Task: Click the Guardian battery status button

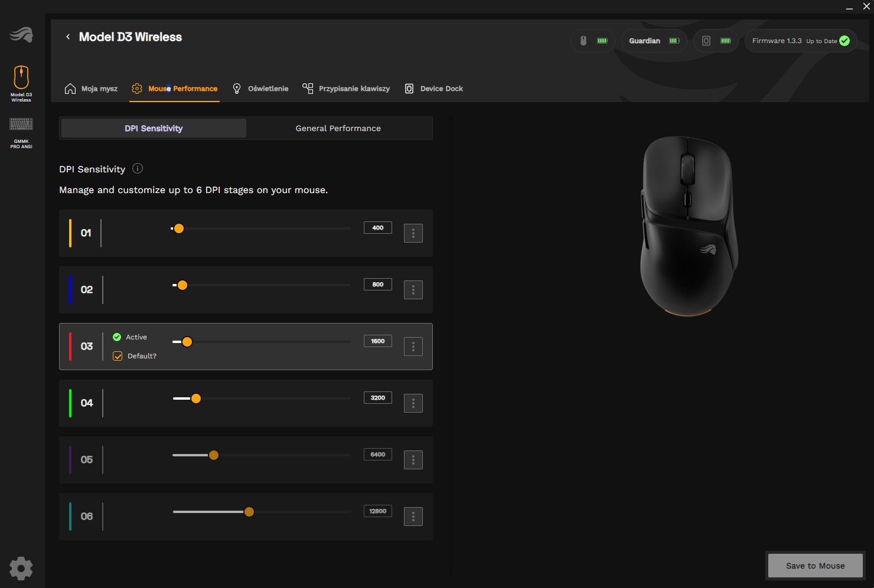Action: click(654, 41)
